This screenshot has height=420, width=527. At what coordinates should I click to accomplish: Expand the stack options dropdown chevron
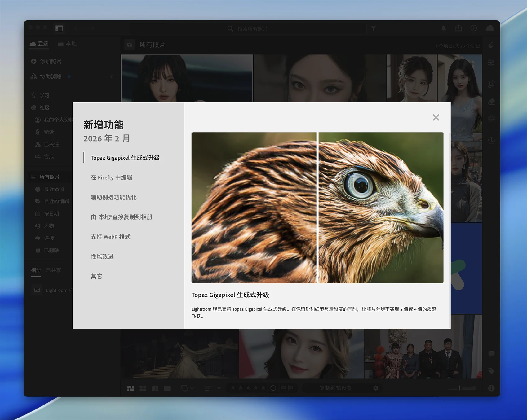192,388
